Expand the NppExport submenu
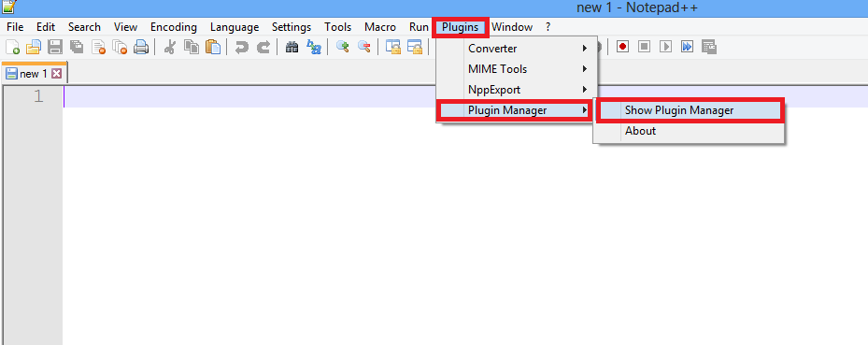Screen dimensions: 868x345 click(x=517, y=89)
